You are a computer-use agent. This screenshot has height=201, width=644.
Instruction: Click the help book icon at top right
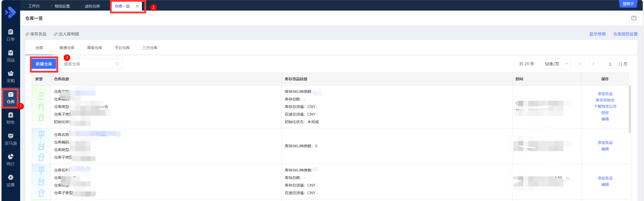tap(634, 18)
